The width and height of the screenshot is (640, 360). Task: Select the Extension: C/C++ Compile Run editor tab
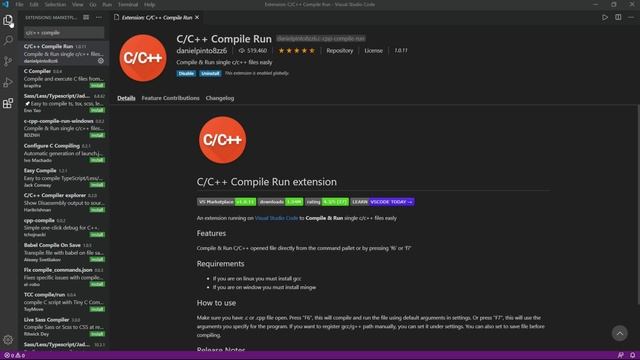(x=157, y=18)
